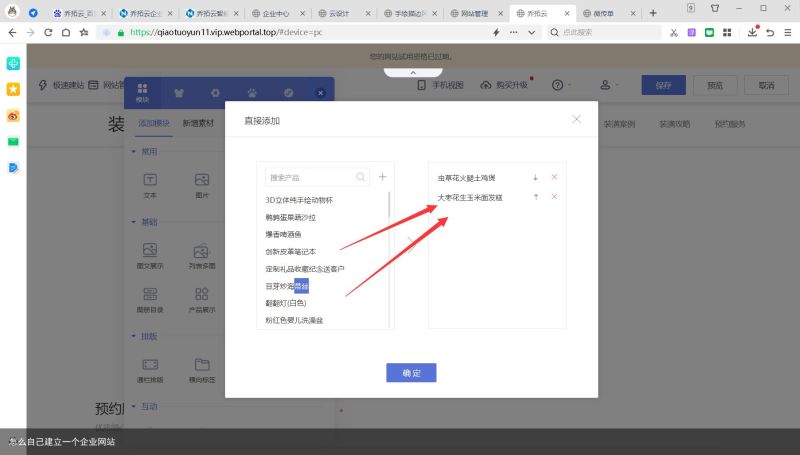Select product 豆芽炒海带丝
The image size is (800, 455).
287,286
